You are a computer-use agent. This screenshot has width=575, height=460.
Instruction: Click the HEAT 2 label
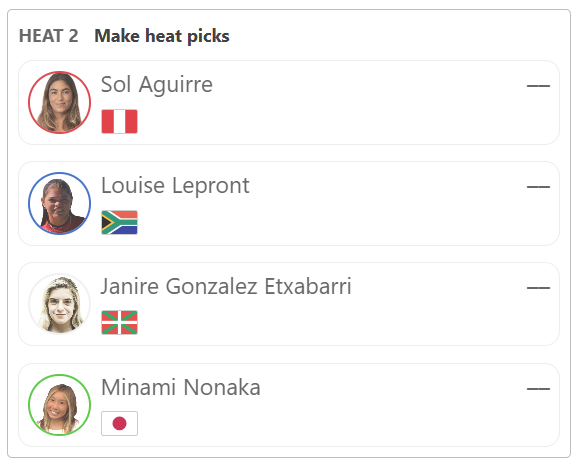point(49,36)
